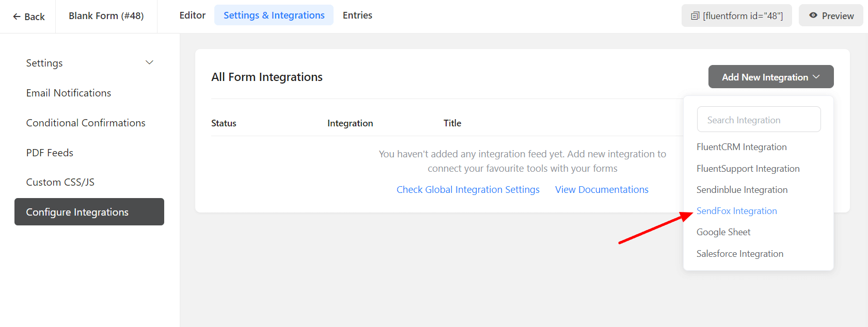
Task: Select Salesforce Integration from the list
Action: (x=739, y=254)
